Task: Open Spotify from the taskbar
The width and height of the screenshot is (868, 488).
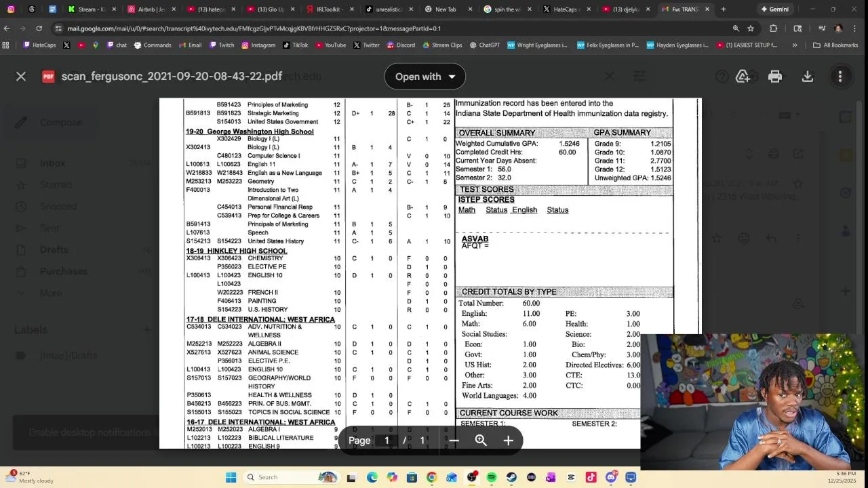Action: click(x=491, y=477)
